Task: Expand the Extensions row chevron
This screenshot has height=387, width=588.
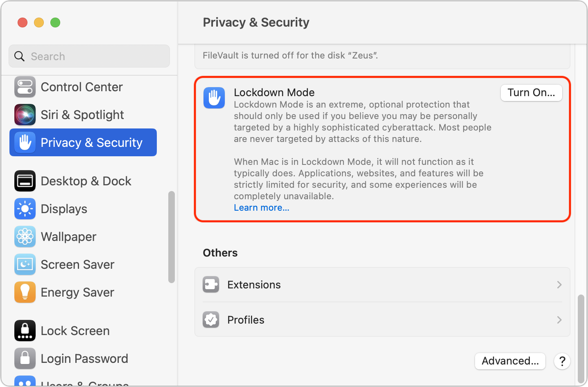Action: coord(559,285)
